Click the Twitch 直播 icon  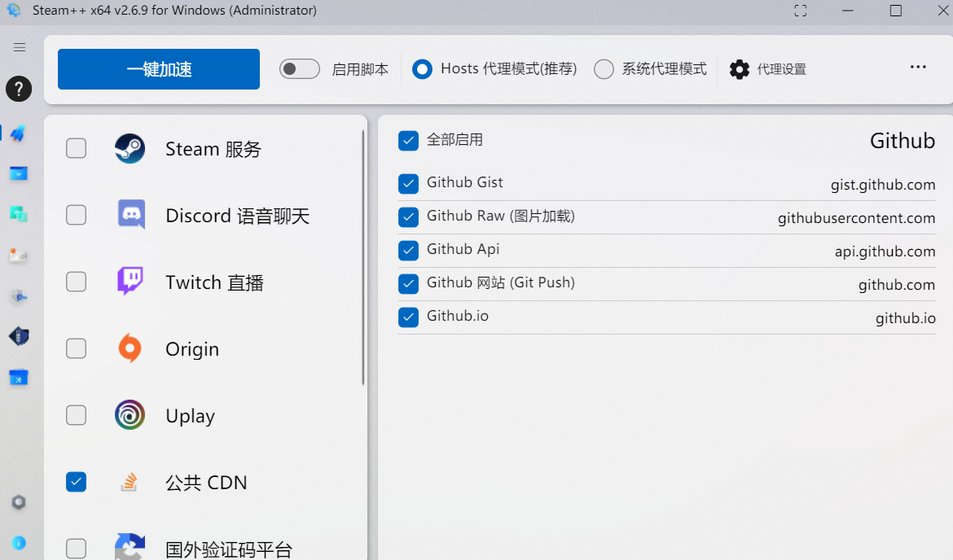click(x=130, y=282)
